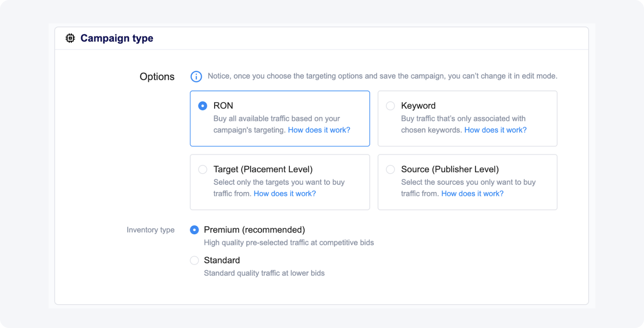
Task: Select the RON radio button
Action: click(203, 106)
